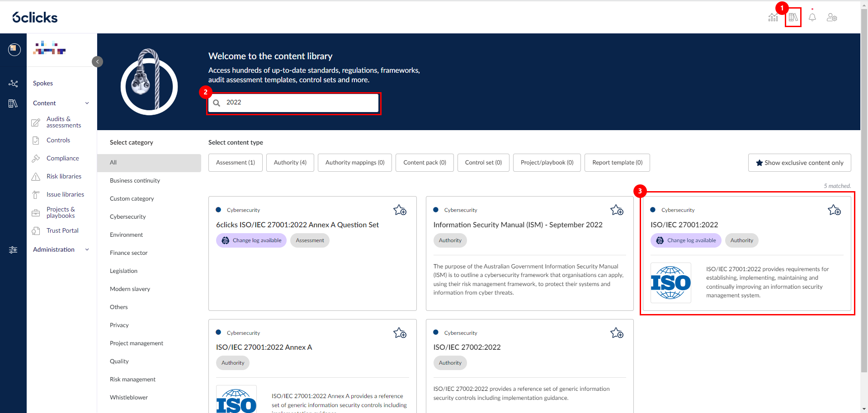Click the content books icon in the left rail
The height and width of the screenshot is (413, 868).
click(x=13, y=103)
